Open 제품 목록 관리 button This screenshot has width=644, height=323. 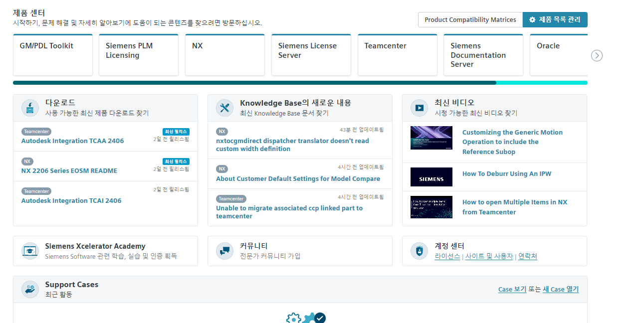point(555,20)
